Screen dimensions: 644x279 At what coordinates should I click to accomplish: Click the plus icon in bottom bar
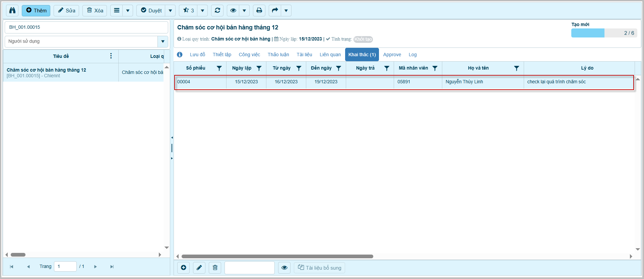click(x=183, y=268)
